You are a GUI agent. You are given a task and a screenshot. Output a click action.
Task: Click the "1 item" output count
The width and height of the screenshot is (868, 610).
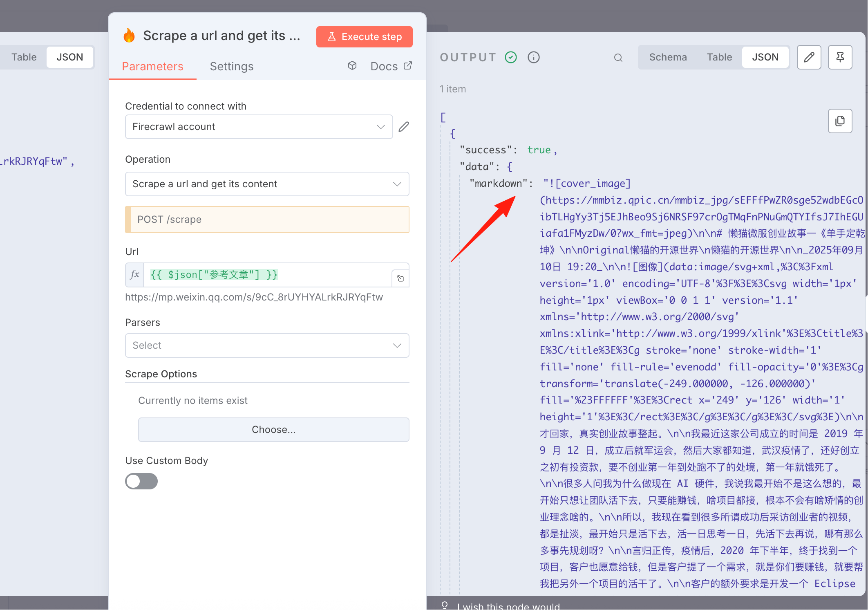453,89
